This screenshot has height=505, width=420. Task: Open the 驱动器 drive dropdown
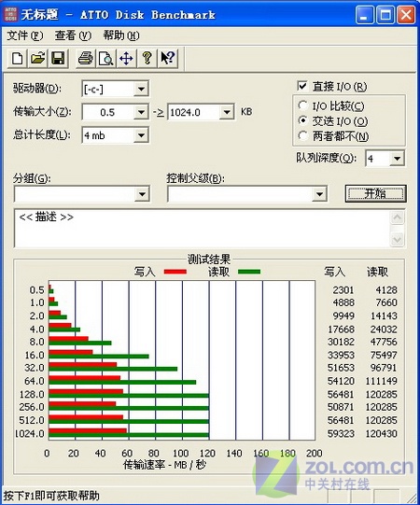pyautogui.click(x=141, y=89)
